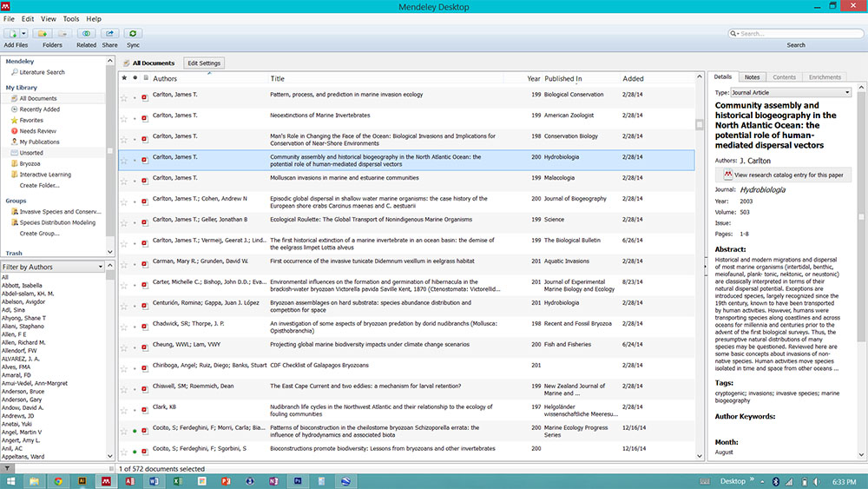Open PDF icon for First occurrence of invasive tunicate row
This screenshot has width=868, height=489.
pos(144,265)
